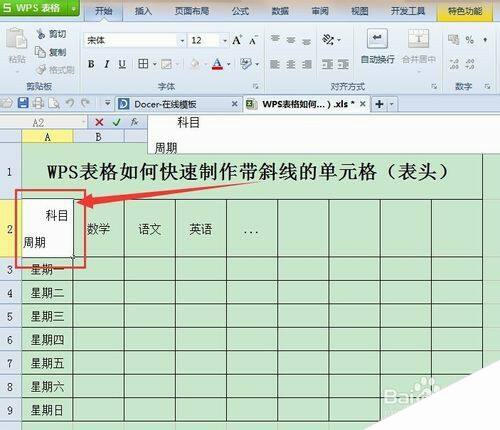Toggle align text right
The height and width of the screenshot is (430, 500).
pyautogui.click(x=307, y=64)
